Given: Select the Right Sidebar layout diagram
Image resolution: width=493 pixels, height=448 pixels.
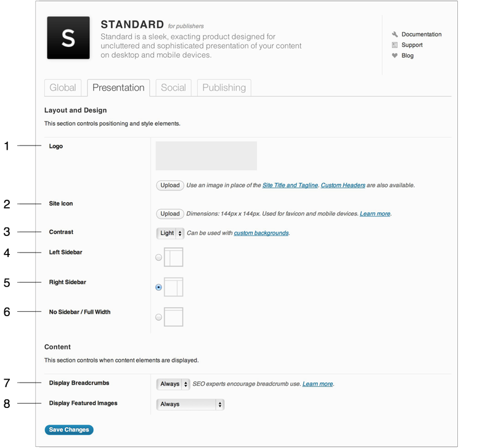Looking at the screenshot, I should [x=173, y=287].
